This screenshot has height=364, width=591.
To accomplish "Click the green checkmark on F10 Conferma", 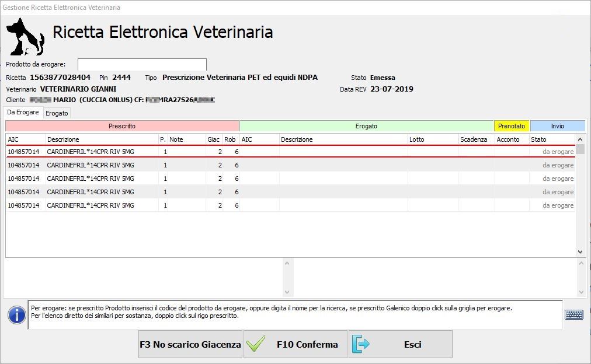I will [x=256, y=344].
